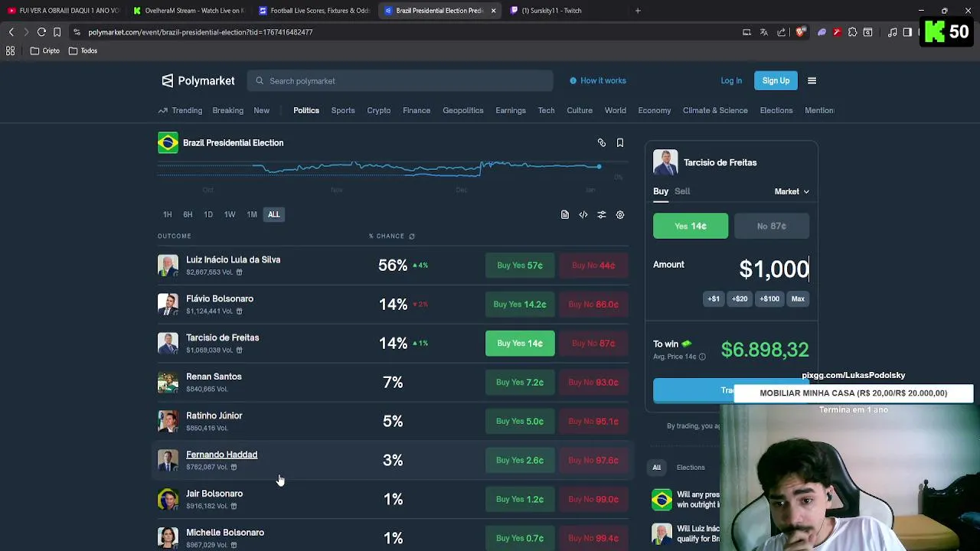980x551 pixels.
Task: Set chart range to ALL
Action: coord(273,215)
